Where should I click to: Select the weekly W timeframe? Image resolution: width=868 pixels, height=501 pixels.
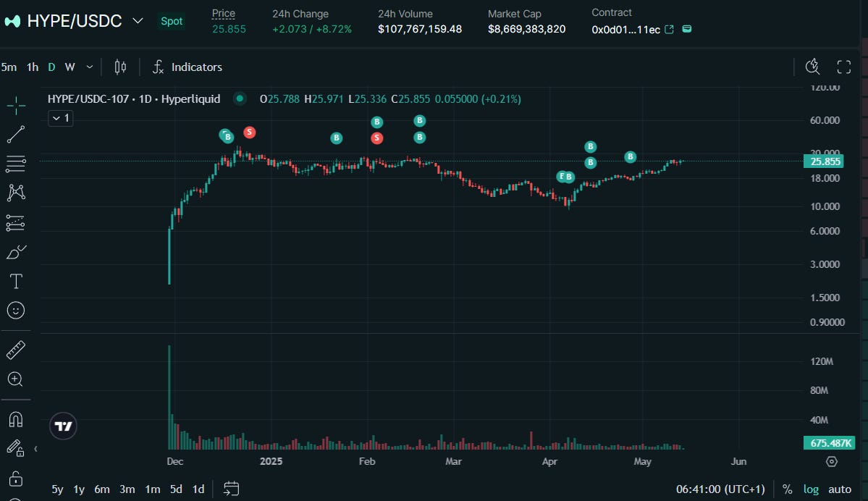pyautogui.click(x=69, y=67)
